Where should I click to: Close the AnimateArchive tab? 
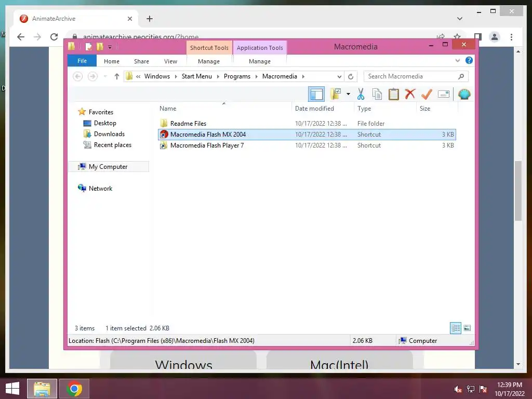(x=129, y=19)
